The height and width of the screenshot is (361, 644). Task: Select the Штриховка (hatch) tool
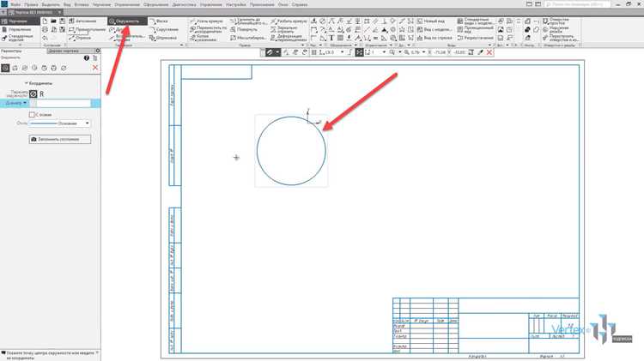pos(163,38)
